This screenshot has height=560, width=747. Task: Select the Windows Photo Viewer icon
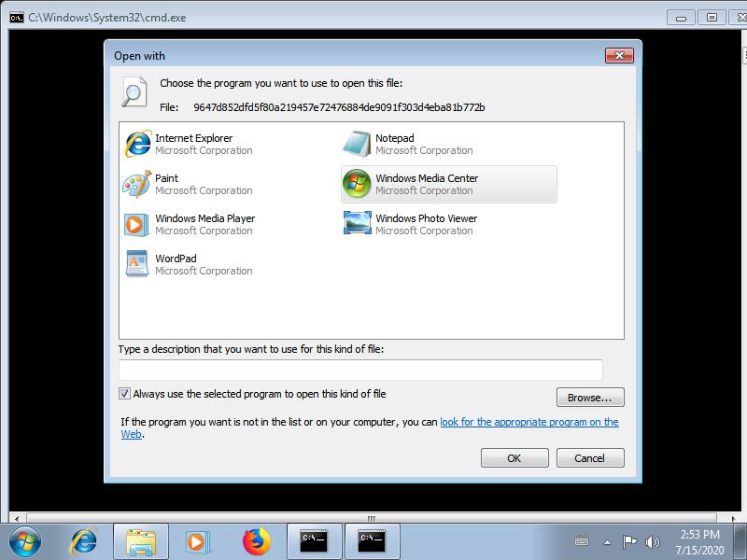(358, 223)
